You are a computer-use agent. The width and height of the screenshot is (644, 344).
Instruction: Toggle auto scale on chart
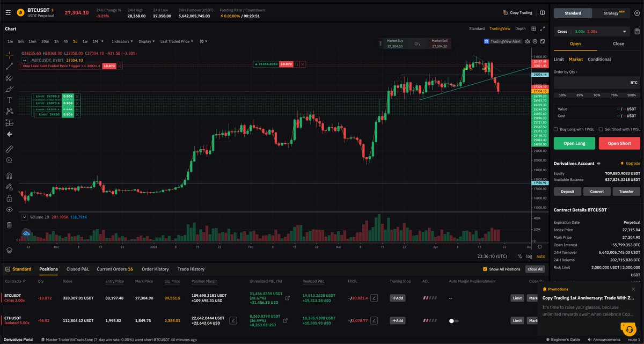[x=541, y=257]
